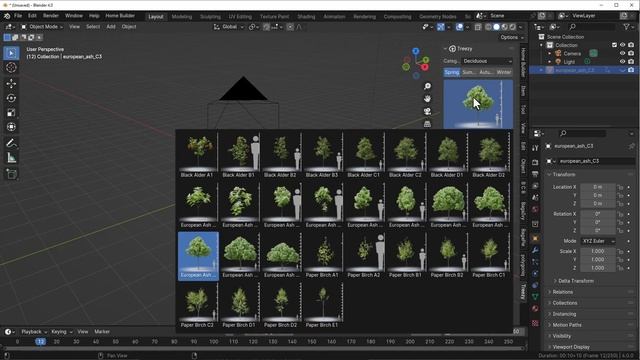Screen dimensions: 640x360
Task: Click the Rotation X value field
Action: pyautogui.click(x=598, y=214)
